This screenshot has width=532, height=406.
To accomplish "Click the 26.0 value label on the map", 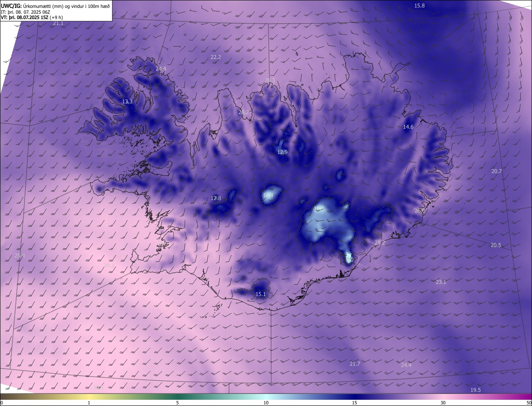I will (420, 210).
